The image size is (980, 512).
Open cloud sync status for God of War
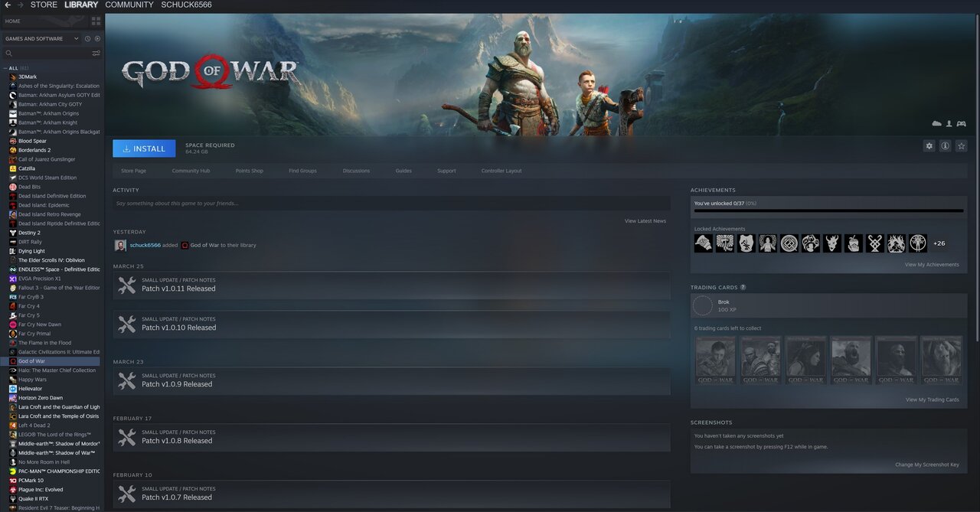(936, 123)
